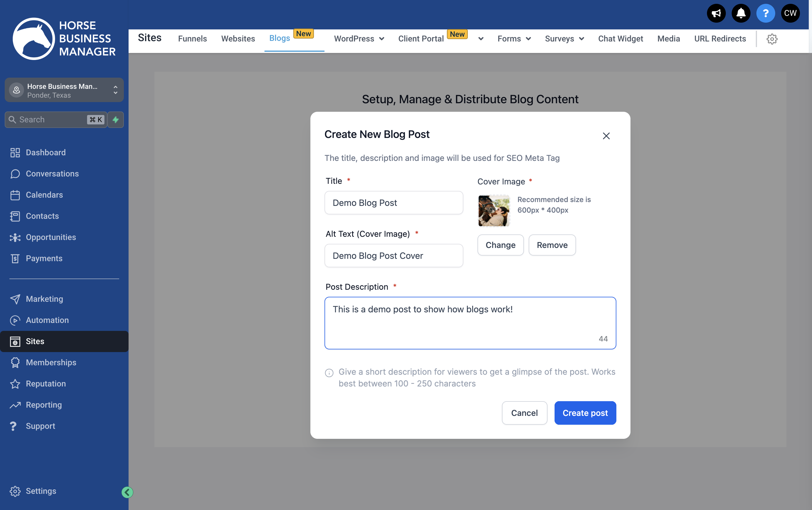The image size is (812, 510).
Task: Click the 'Setup, Manage & Distribute Blog Content' heading
Action: point(470,99)
